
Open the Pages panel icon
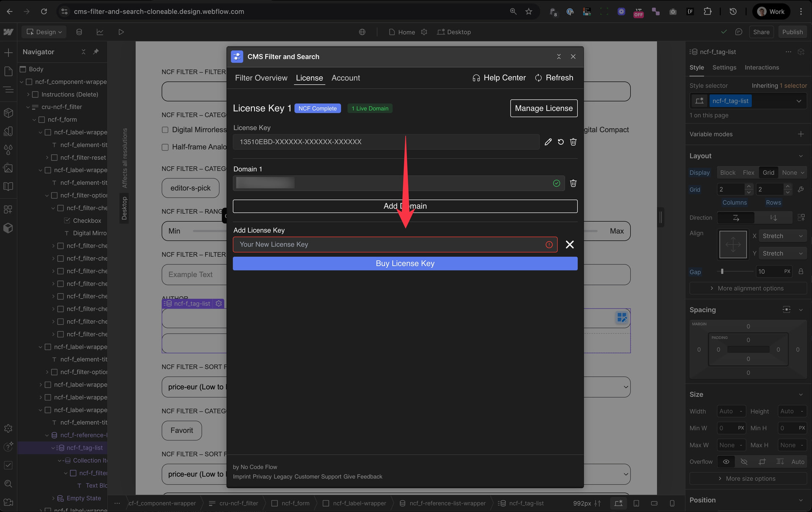8,71
